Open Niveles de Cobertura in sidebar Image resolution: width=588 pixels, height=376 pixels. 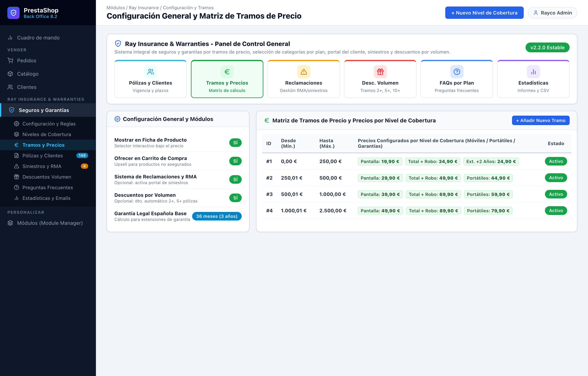coord(48,134)
